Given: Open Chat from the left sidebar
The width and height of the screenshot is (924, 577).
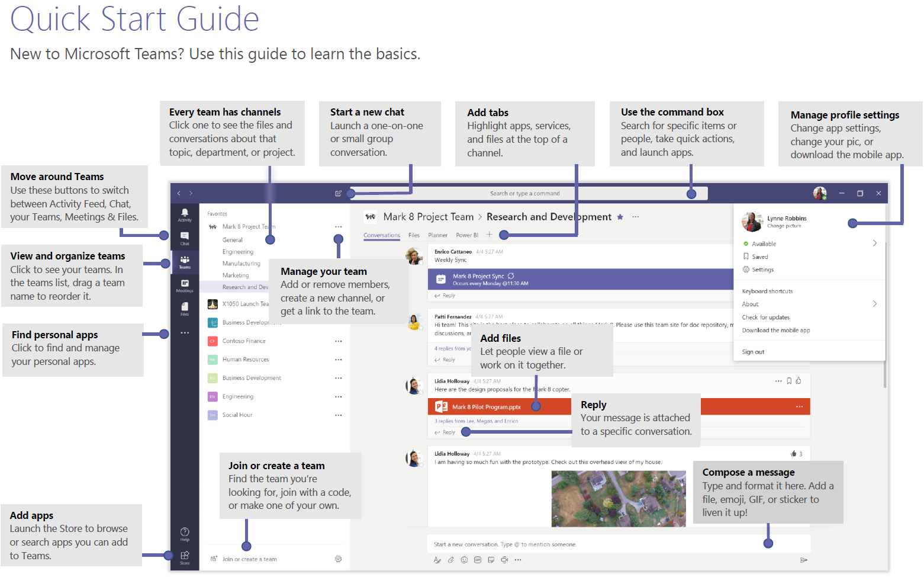Looking at the screenshot, I should (185, 238).
